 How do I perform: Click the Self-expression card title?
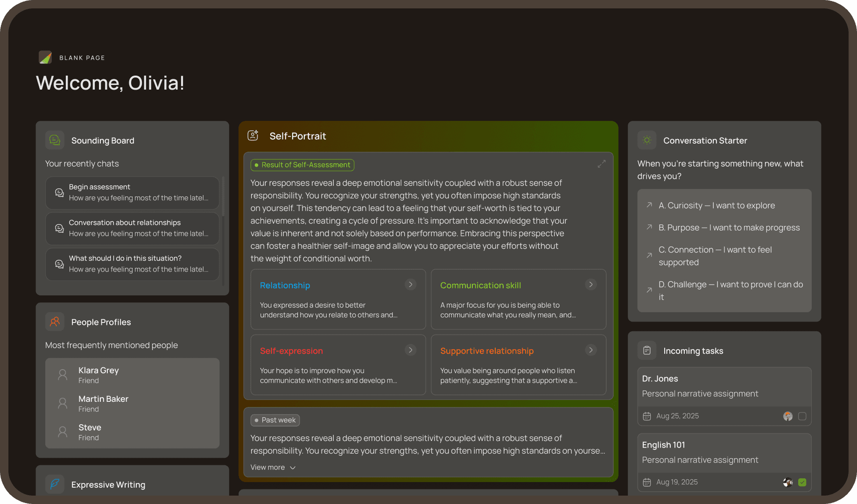click(291, 350)
